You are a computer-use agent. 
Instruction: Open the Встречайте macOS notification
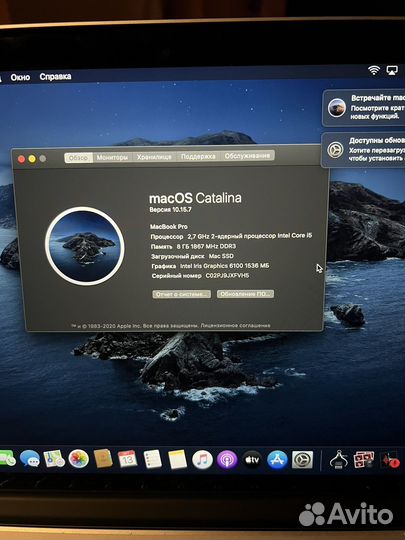(364, 108)
